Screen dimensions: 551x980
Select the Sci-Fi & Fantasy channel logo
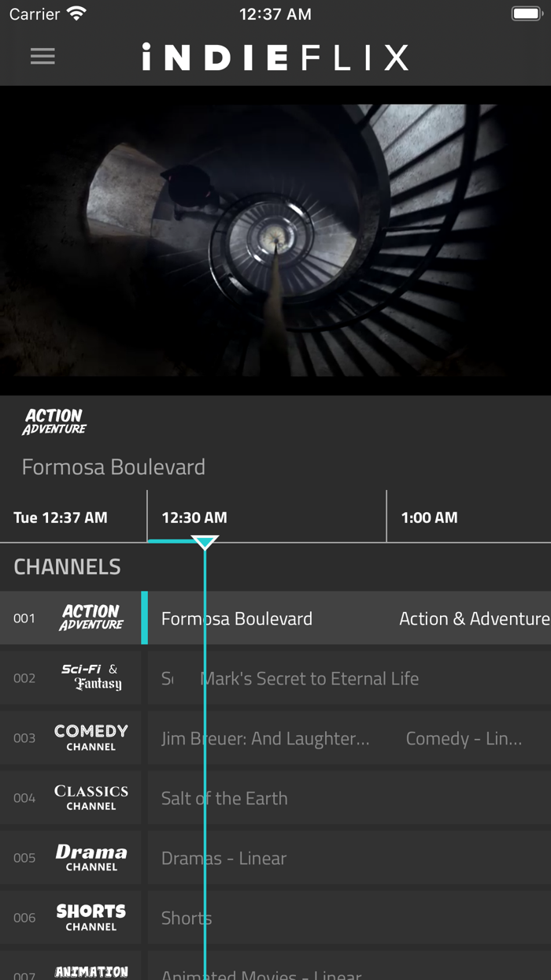(x=92, y=677)
